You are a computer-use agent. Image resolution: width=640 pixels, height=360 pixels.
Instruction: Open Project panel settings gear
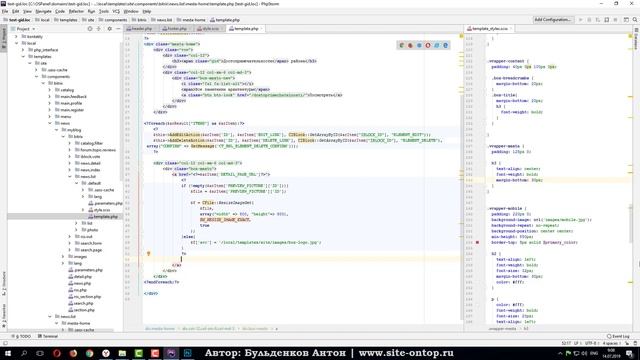point(109,29)
